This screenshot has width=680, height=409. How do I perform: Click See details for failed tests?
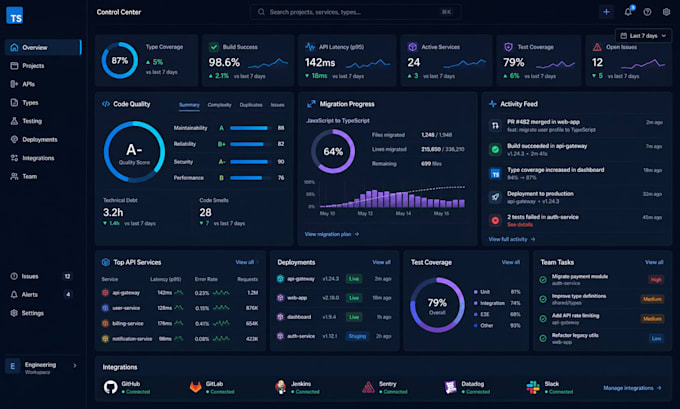click(520, 225)
